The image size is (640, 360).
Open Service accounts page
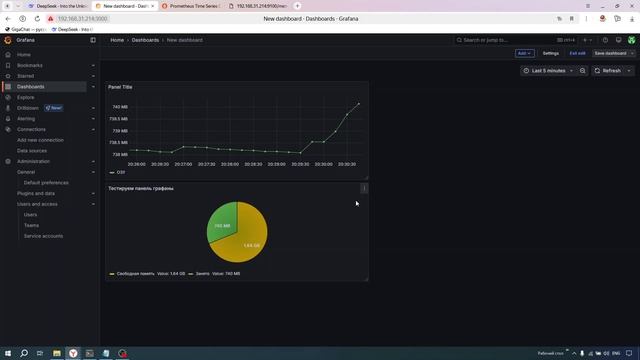point(43,236)
